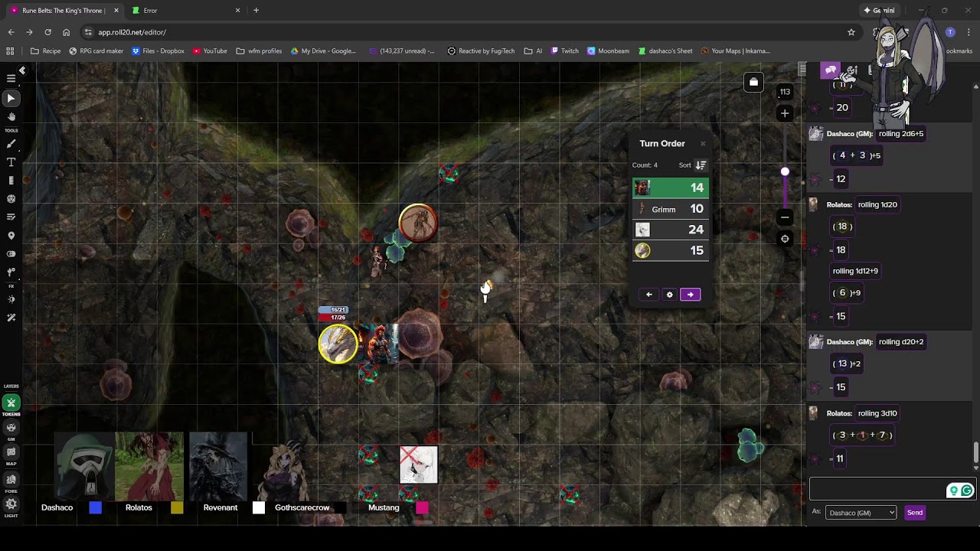Switch to the GM layer
980x551 pixels.
click(11, 428)
